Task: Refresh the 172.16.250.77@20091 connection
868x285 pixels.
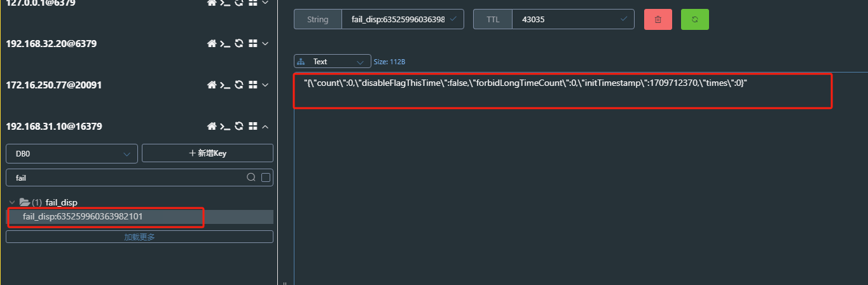Action: [x=239, y=85]
